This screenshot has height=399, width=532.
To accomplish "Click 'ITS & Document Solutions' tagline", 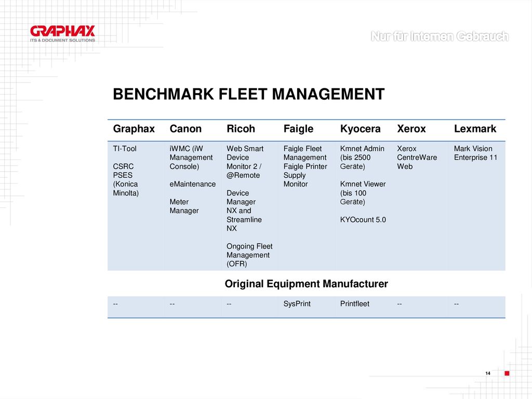I will 62,40.
